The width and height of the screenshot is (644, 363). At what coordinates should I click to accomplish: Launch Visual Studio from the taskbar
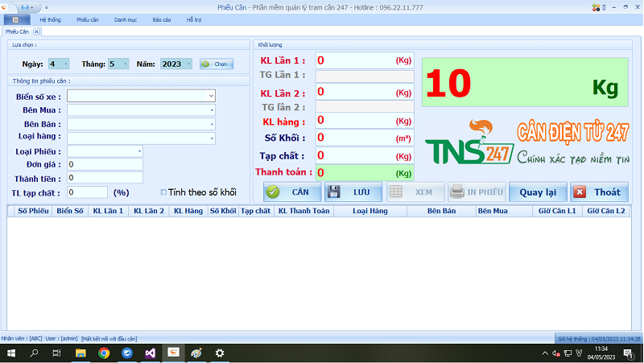[x=150, y=353]
